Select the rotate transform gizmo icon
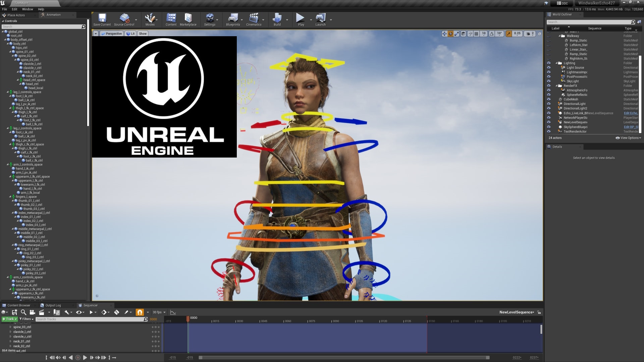This screenshot has width=644, height=362. 450,34
